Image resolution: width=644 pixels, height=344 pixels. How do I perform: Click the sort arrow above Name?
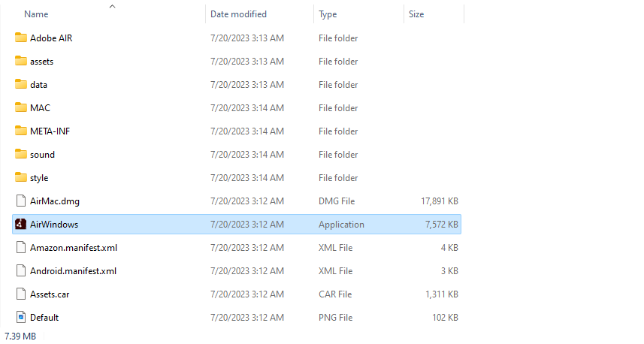click(x=113, y=6)
